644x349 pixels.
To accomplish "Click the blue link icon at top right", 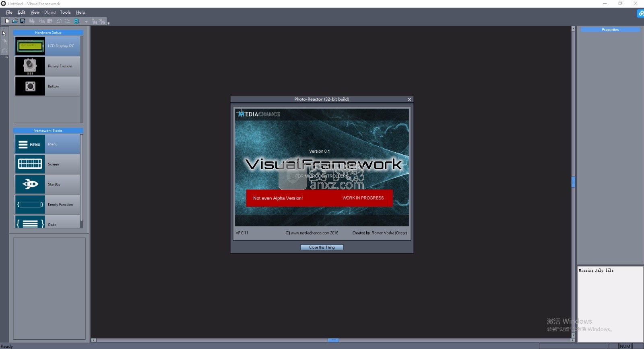I will (640, 13).
